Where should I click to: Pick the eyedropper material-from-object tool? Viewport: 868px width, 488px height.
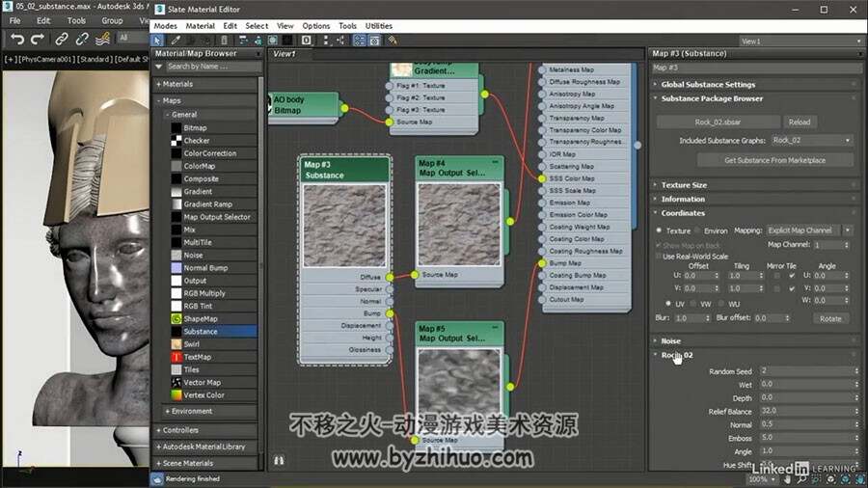tap(176, 41)
